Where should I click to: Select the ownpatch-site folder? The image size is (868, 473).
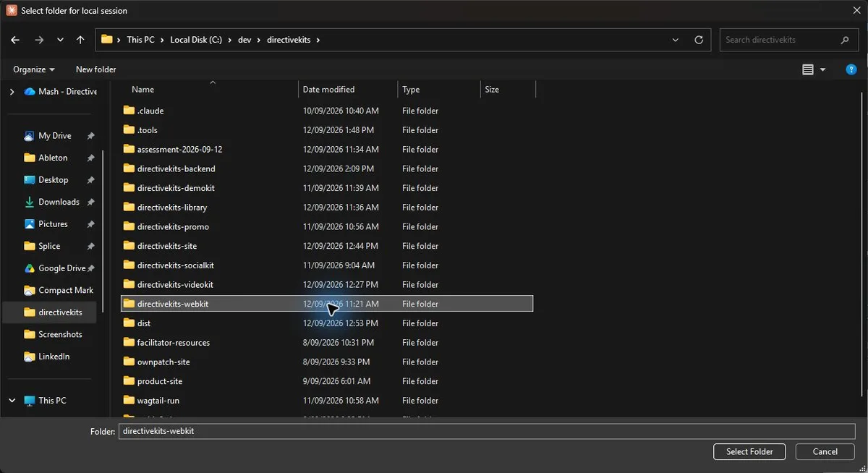coord(163,362)
